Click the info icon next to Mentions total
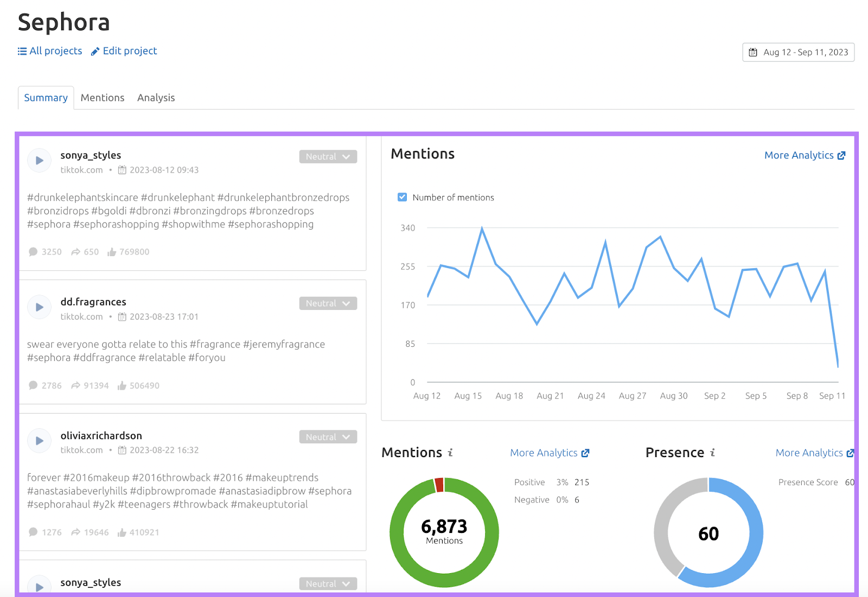Viewport: 868px width, 597px height. pyautogui.click(x=451, y=452)
